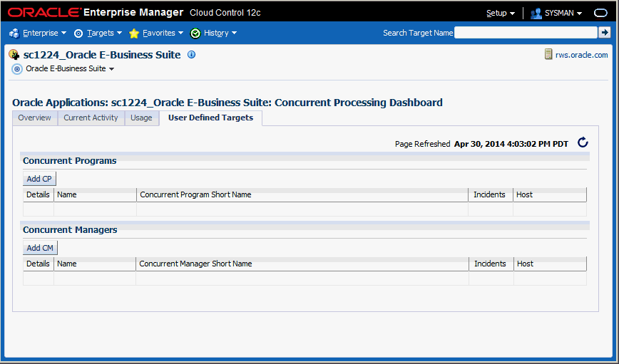Click Details header in Concurrent Managers table
The width and height of the screenshot is (619, 364).
[x=38, y=264]
